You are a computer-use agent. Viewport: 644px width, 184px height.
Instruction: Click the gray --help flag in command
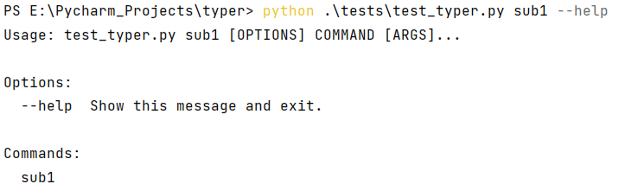pyautogui.click(x=582, y=12)
